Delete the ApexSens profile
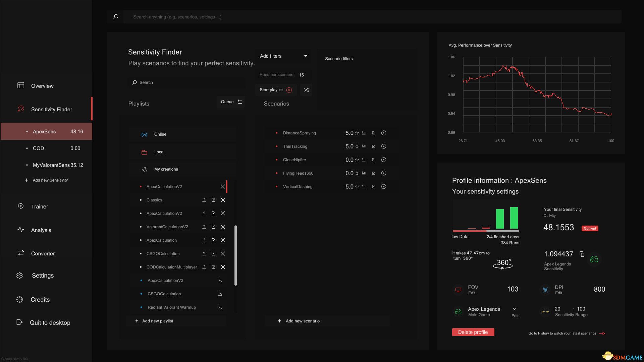Screen dimensions: 644x362 [473, 332]
